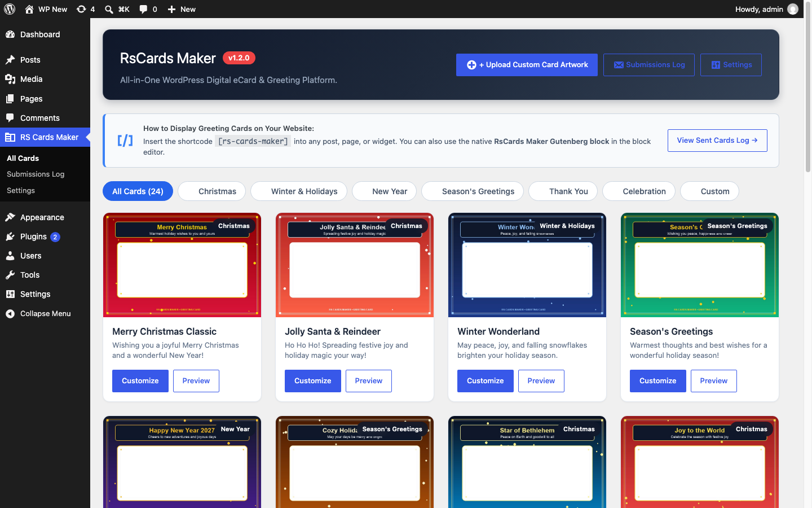Preview the Jolly Santa & Reindeer card
812x508 pixels.
369,381
